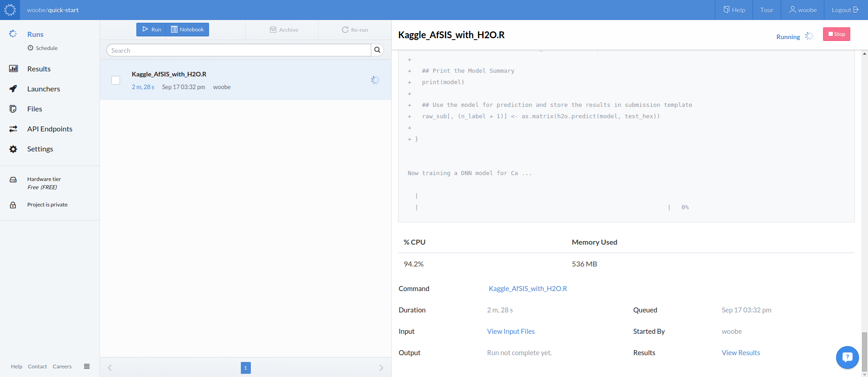The width and height of the screenshot is (868, 377).
Task: Click the running spinner in run row
Action: pyautogui.click(x=375, y=80)
